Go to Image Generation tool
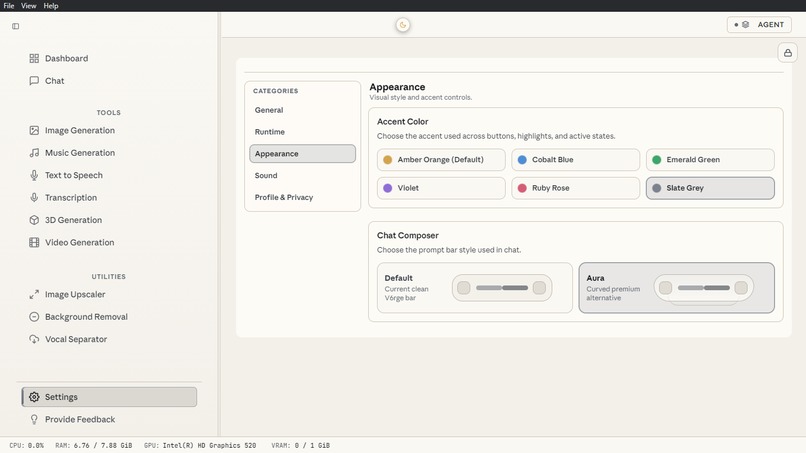Viewport: 806px width, 453px height. pos(109,131)
